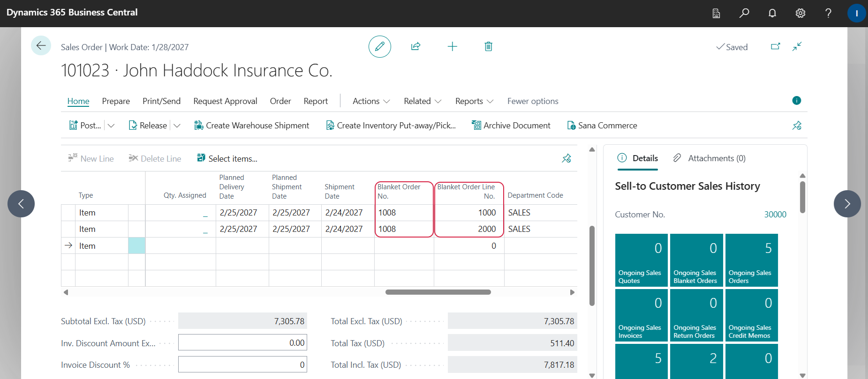The height and width of the screenshot is (379, 868).
Task: Switch to the Prepare tab
Action: [x=116, y=101]
